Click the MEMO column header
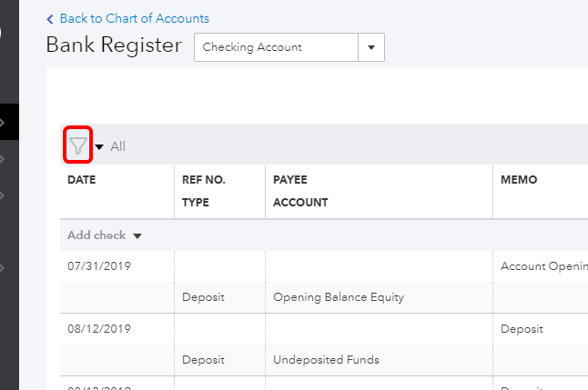 pos(519,180)
